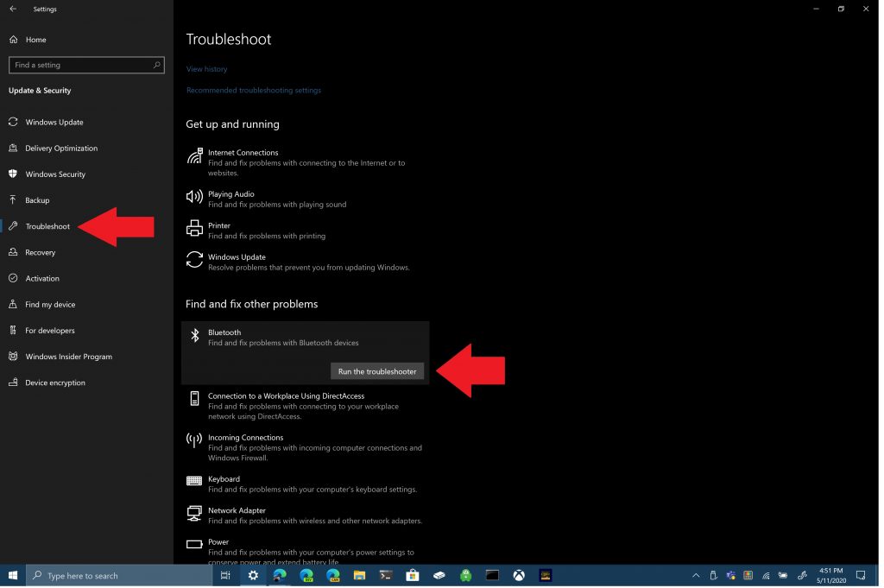Click the taskbar Type here to search box
This screenshot has width=884, height=588.
(x=119, y=577)
